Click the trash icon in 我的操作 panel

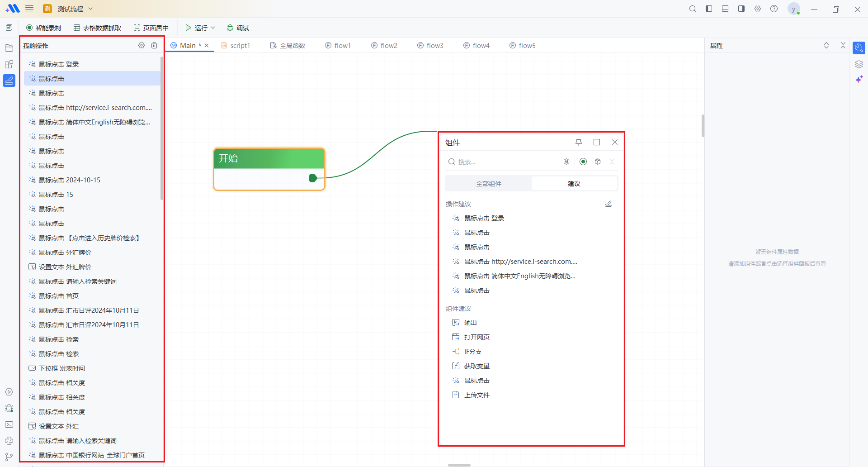point(154,45)
